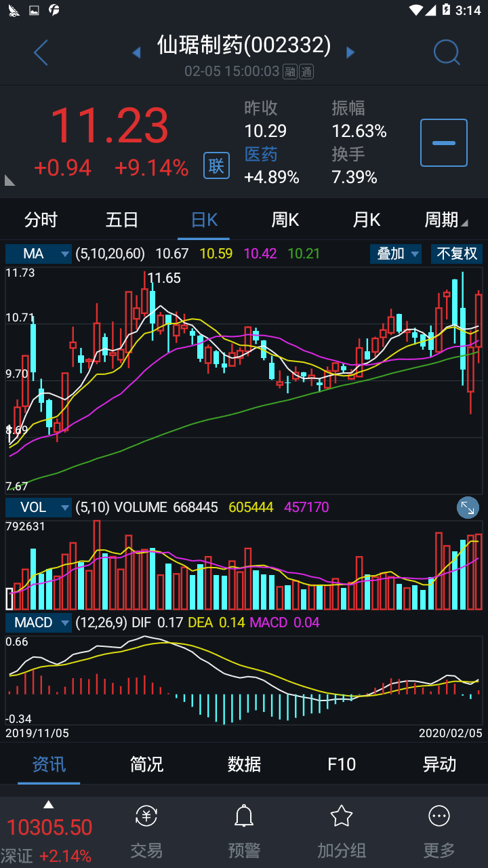488x868 pixels.
Task: Select the 月K monthly chart tab
Action: (367, 220)
